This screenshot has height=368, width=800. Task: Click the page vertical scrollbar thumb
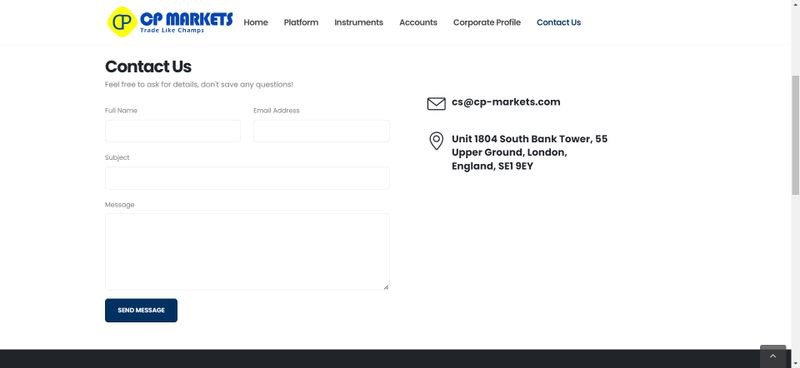(795, 135)
